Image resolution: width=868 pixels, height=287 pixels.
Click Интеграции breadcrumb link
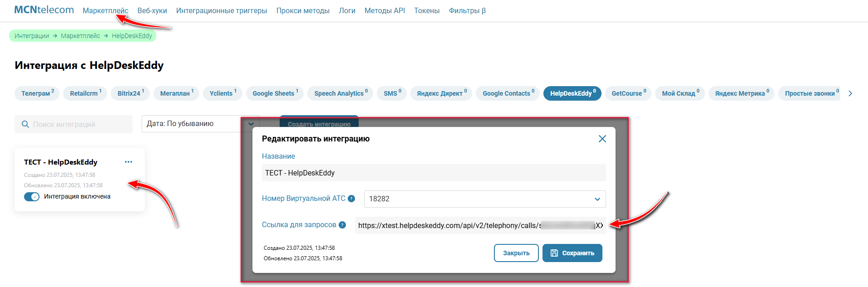32,36
